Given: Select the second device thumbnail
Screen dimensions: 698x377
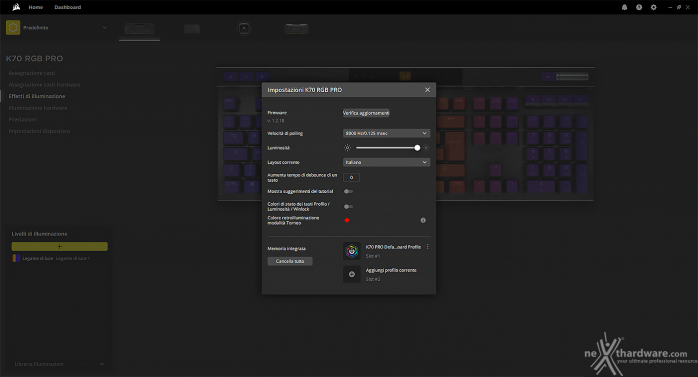Looking at the screenshot, I should [192, 29].
